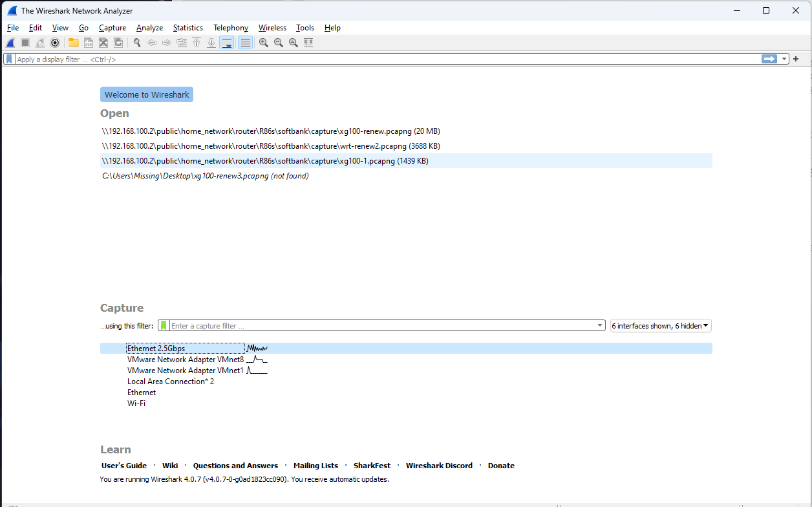
Task: Open recent file xg100-1.pcapng
Action: [407, 161]
